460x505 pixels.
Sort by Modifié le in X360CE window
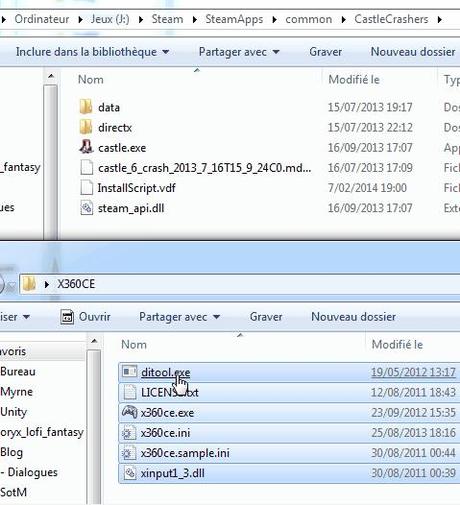pyautogui.click(x=397, y=344)
